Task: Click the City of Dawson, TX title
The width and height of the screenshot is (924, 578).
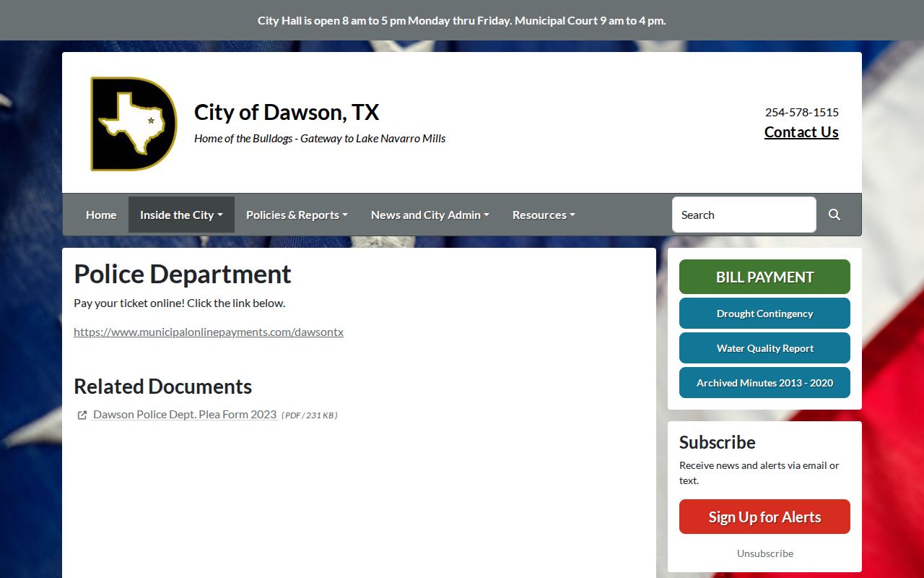Action: [287, 112]
